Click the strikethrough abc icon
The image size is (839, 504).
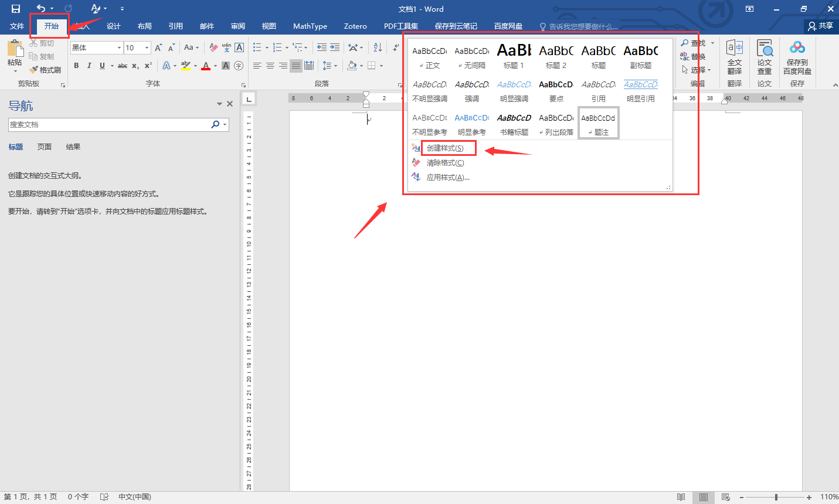[123, 66]
